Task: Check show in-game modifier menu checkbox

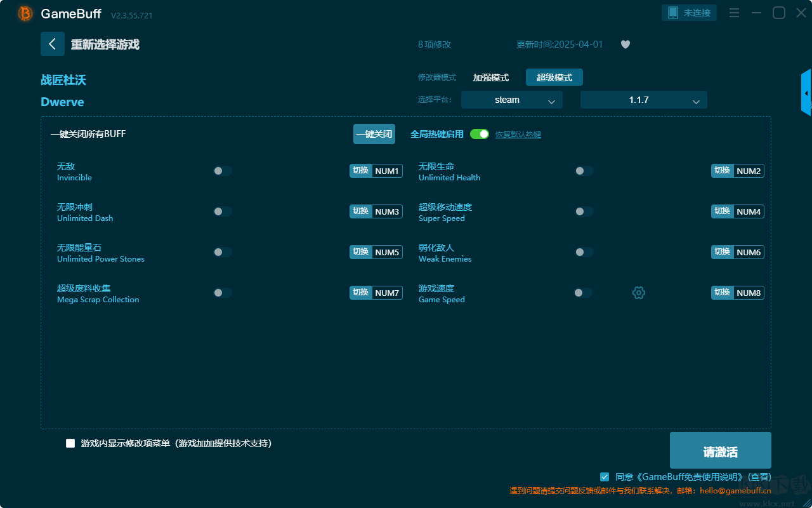Action: click(x=70, y=443)
